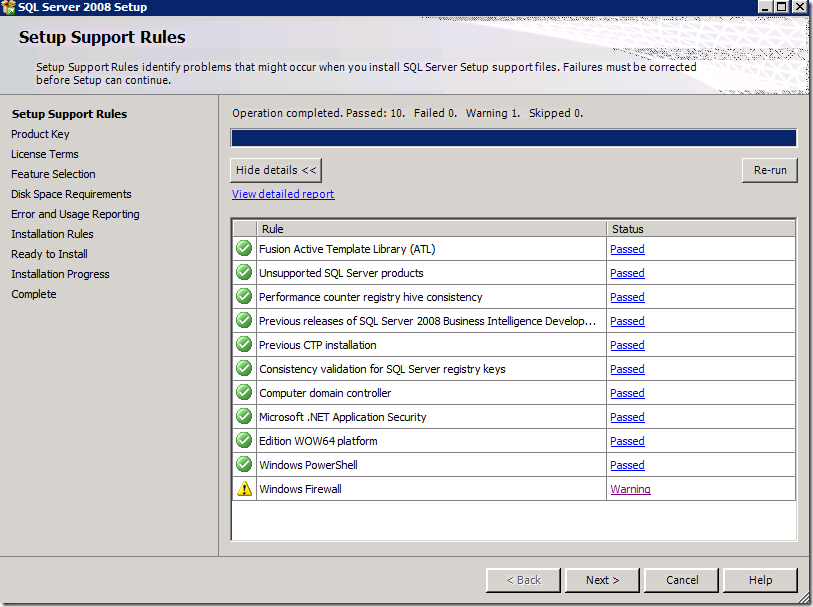Open the Warning link for Windows Firewall
813x607 pixels.
(630, 489)
